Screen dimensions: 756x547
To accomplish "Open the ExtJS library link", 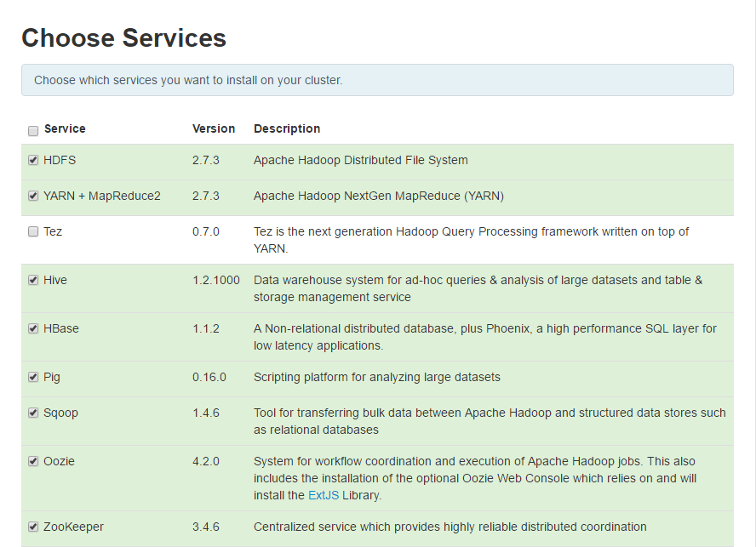I will tap(322, 494).
